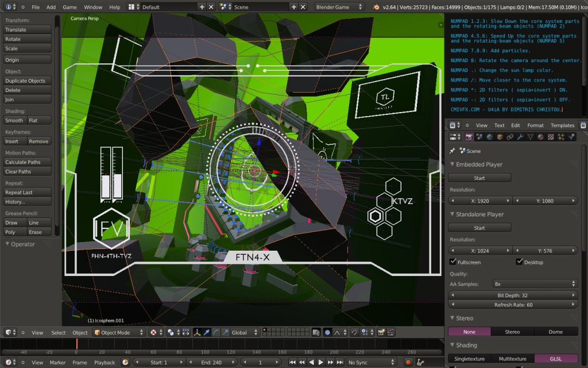Enable the Fullscreen checkbox

[x=453, y=262]
